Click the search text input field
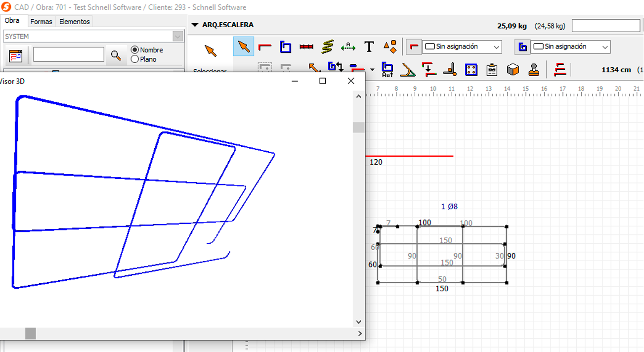 pyautogui.click(x=69, y=55)
